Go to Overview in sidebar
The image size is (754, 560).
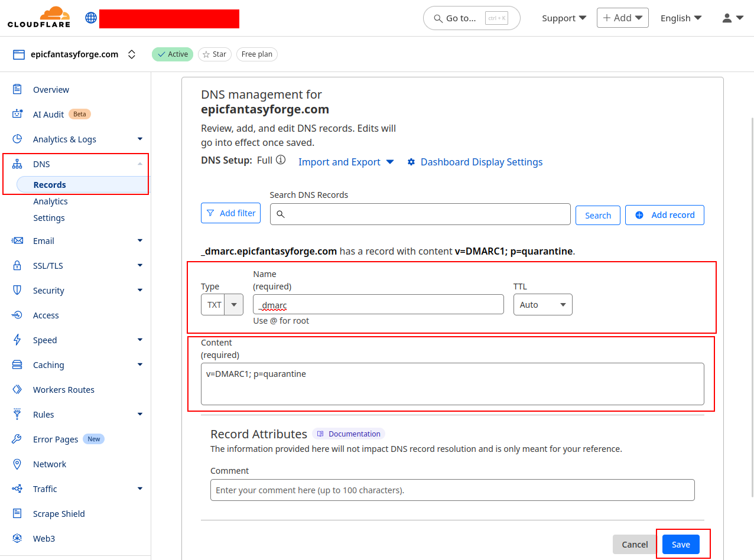click(x=51, y=90)
